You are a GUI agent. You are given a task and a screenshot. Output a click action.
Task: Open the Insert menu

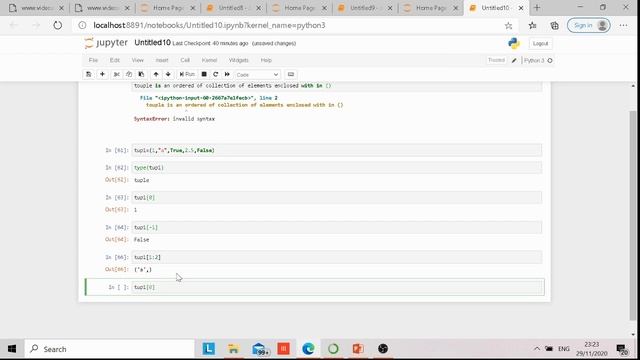(162, 60)
